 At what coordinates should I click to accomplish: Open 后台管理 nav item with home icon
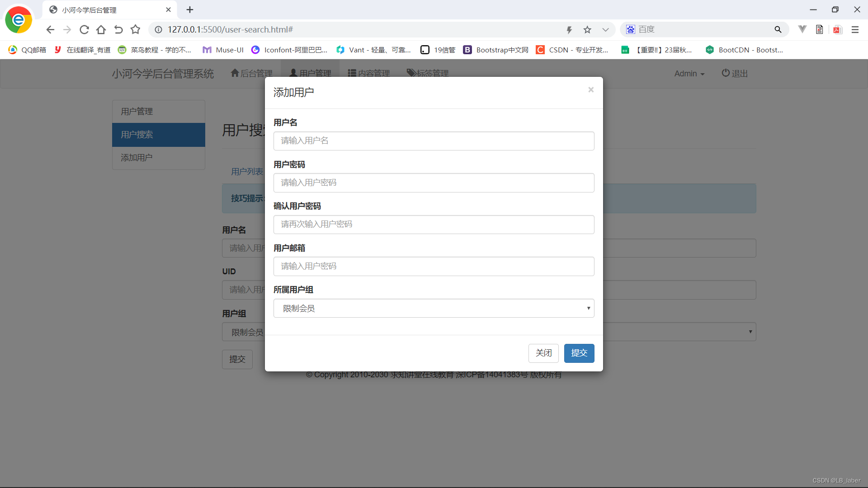click(251, 73)
